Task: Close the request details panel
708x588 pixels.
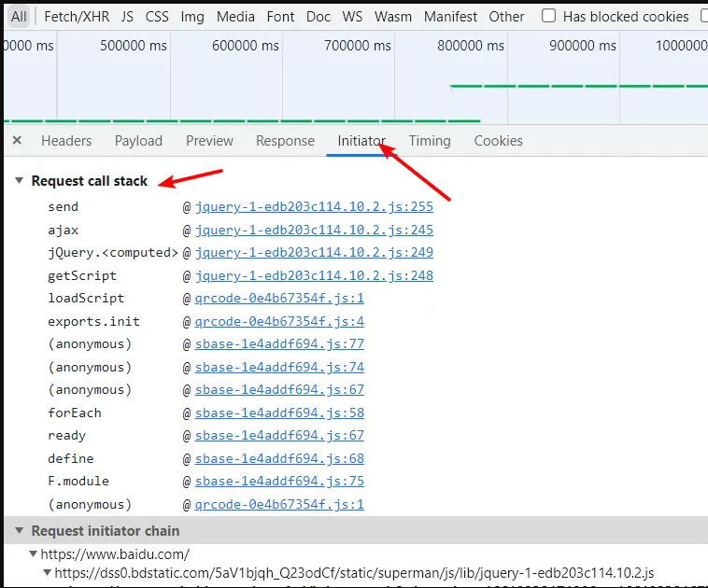Action: pyautogui.click(x=17, y=140)
